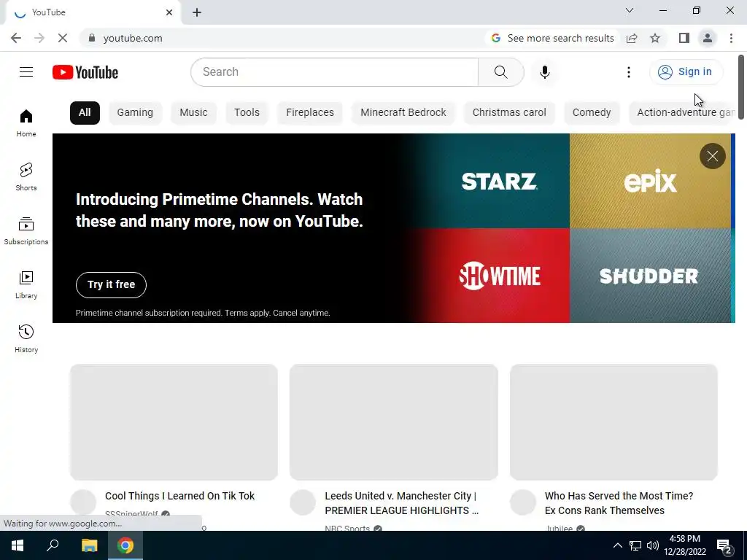The image size is (747, 560).
Task: Open History in the sidebar
Action: pos(26,338)
